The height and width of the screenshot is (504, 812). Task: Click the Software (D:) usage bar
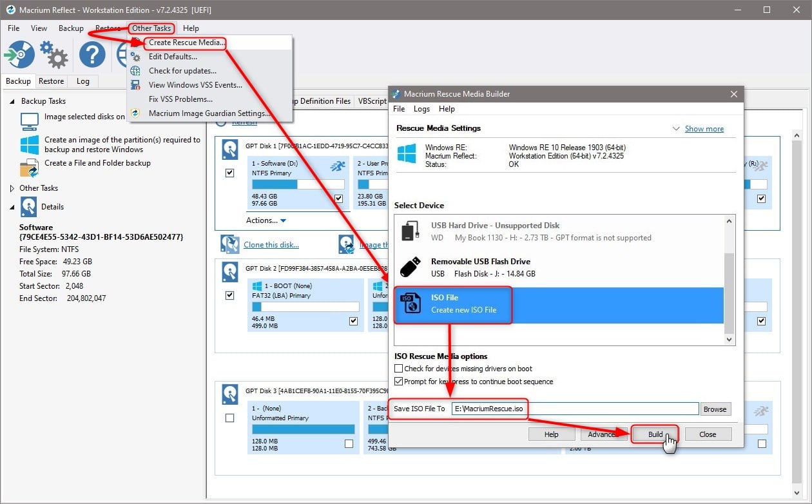coord(298,184)
